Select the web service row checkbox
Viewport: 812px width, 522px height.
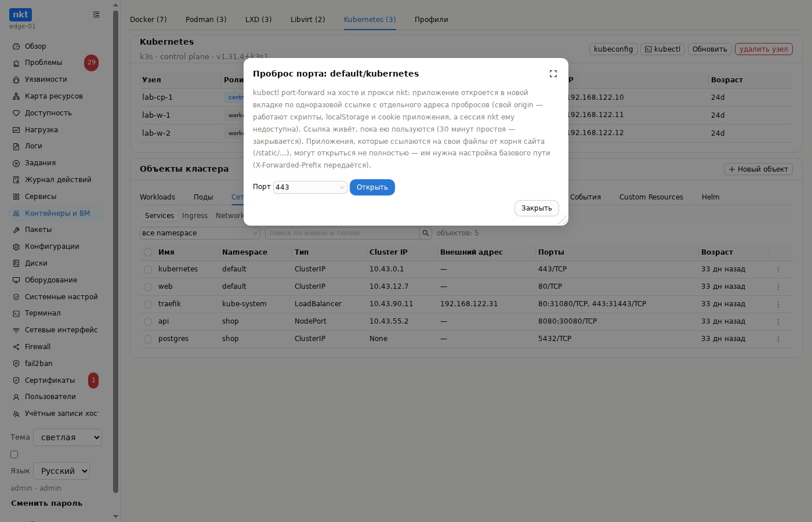pyautogui.click(x=148, y=287)
